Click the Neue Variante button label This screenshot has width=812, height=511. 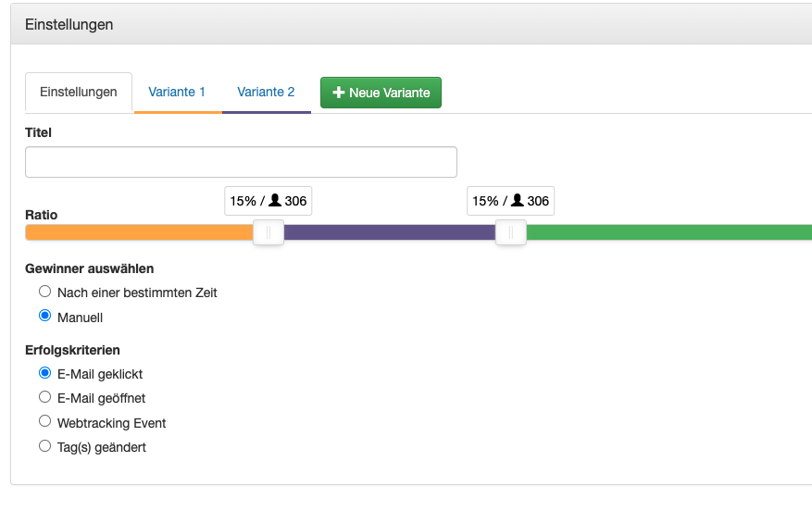(x=389, y=93)
